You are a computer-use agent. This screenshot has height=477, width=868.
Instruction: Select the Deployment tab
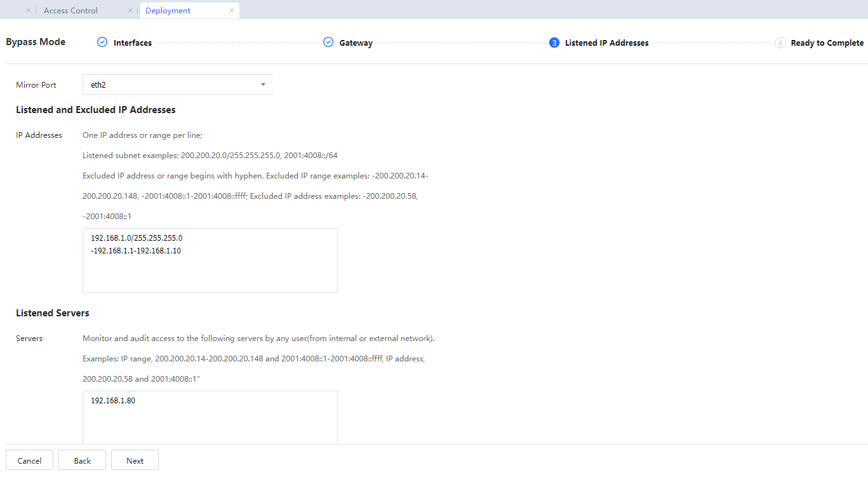coord(168,11)
